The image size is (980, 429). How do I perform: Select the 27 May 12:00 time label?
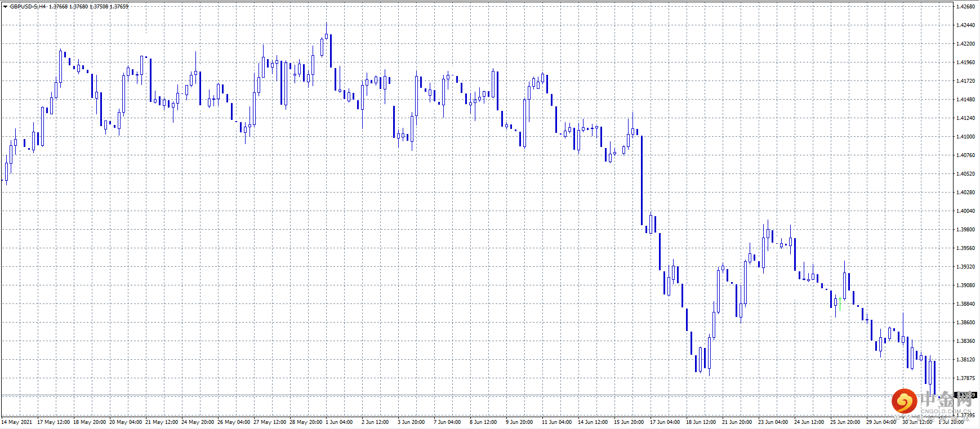[270, 422]
